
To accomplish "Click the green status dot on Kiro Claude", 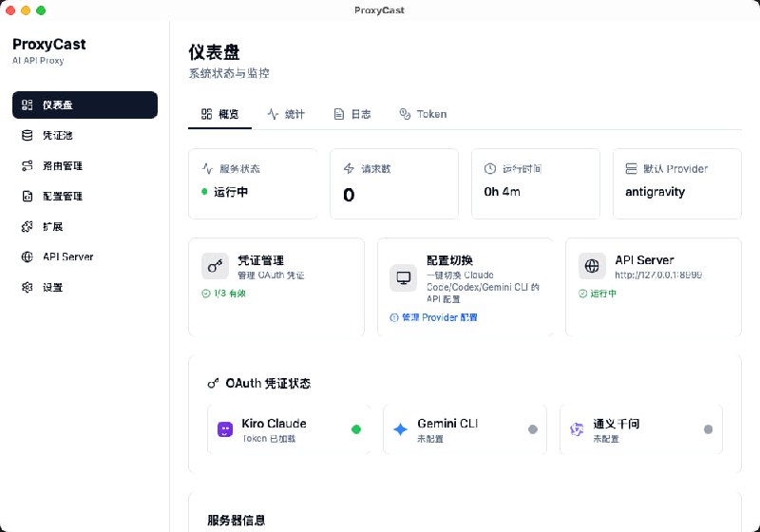I will 355,429.
